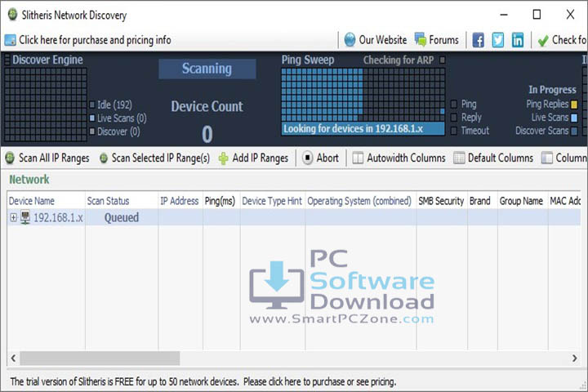Click the Queued scan status cell
This screenshot has height=392, width=588.
coord(122,217)
